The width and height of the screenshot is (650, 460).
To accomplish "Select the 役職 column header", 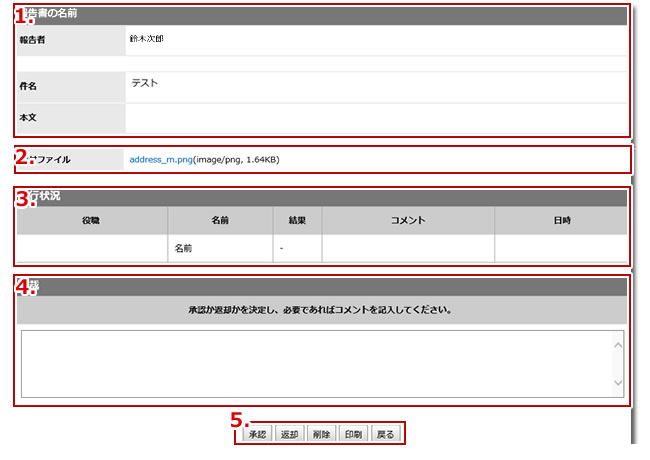I will point(91,220).
